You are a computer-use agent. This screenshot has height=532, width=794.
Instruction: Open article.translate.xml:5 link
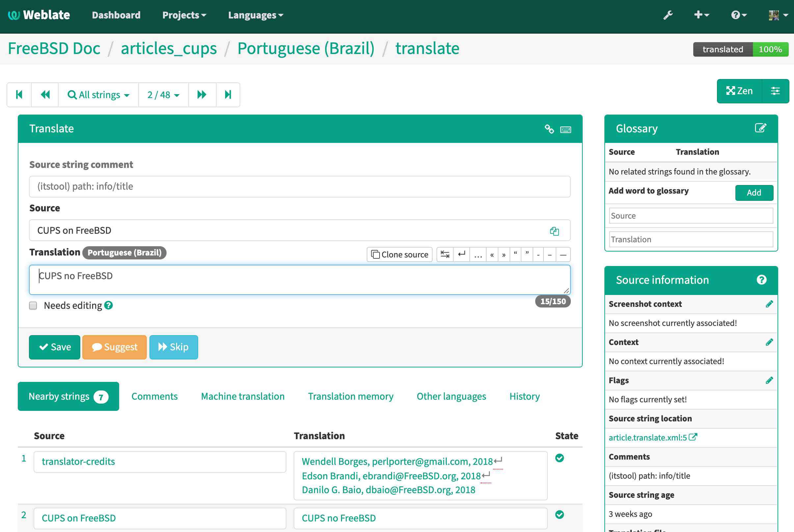pyautogui.click(x=652, y=437)
